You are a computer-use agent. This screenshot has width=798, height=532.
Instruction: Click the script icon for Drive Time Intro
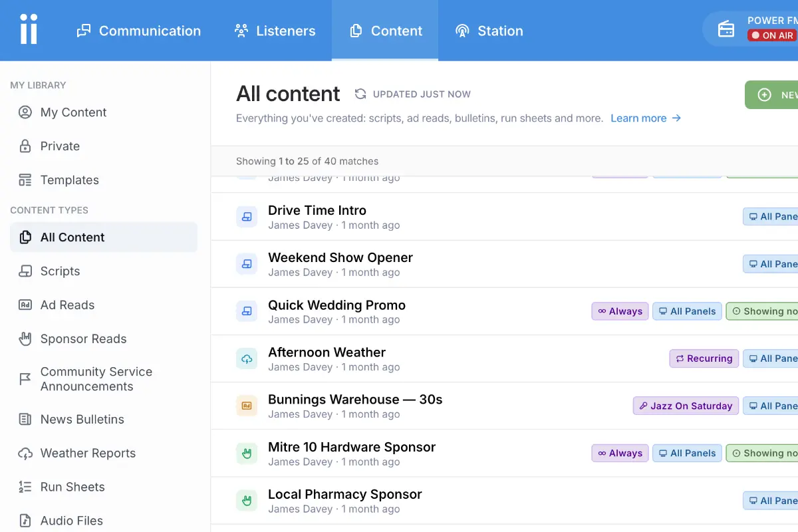(x=247, y=217)
